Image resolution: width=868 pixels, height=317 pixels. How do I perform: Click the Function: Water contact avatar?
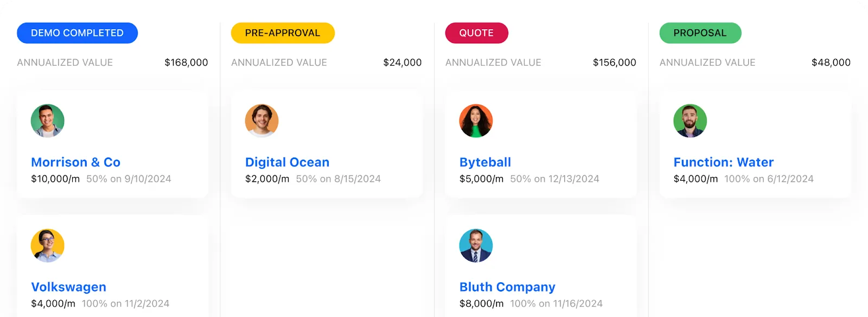690,121
